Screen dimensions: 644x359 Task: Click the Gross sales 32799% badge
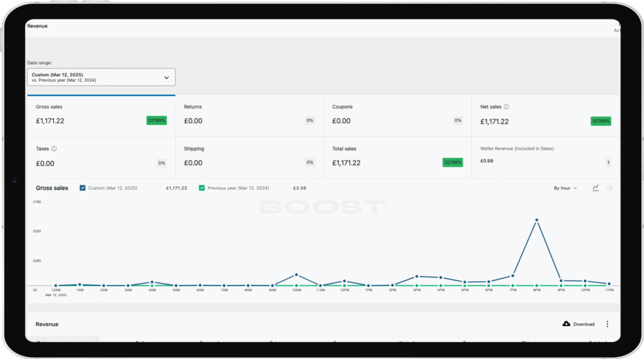(157, 120)
